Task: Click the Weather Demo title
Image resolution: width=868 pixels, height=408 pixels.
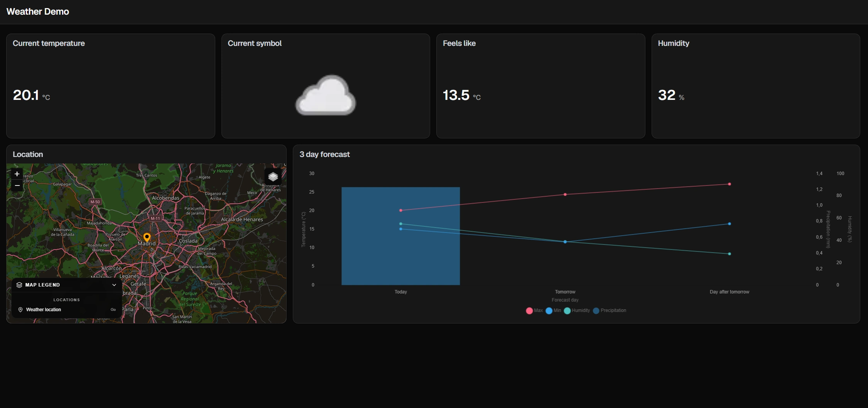Action: click(x=38, y=12)
